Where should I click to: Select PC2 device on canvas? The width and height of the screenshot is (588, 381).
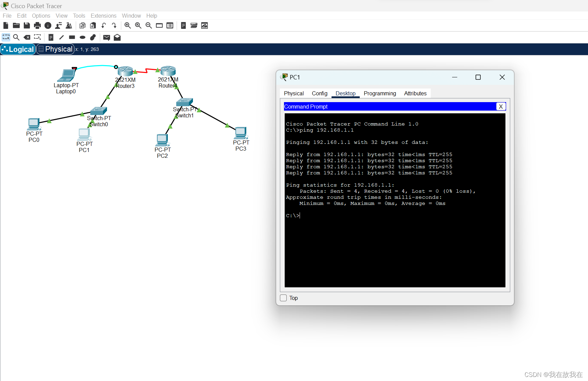tap(162, 140)
